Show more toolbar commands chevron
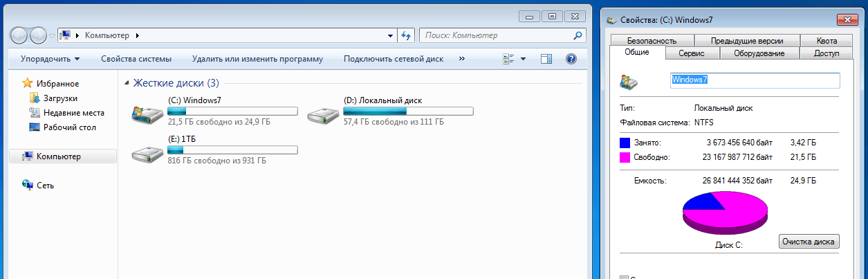The height and width of the screenshot is (279, 868). pos(461,59)
